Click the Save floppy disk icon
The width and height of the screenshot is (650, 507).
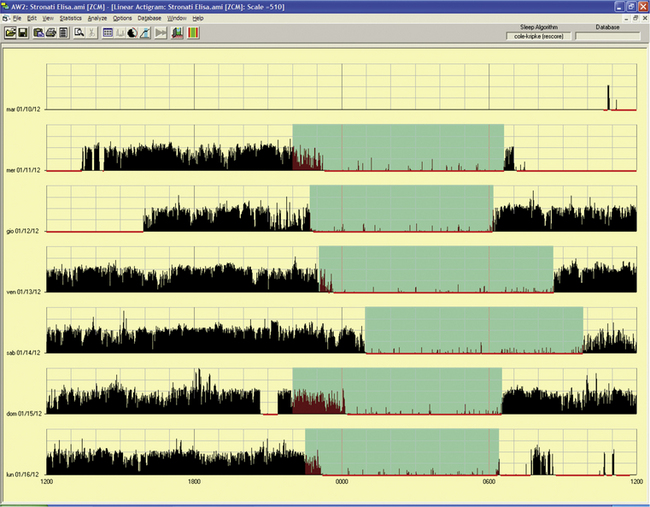point(23,33)
